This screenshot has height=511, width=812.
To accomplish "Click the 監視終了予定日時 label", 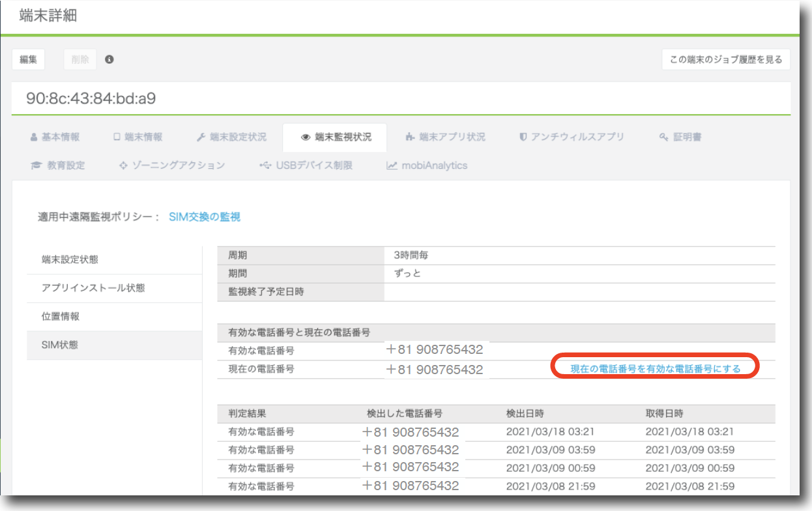I will point(266,292).
